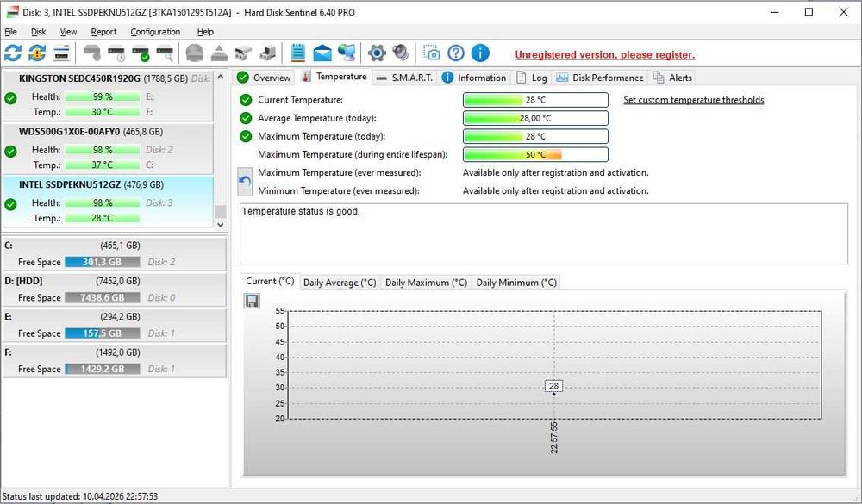Click the blue envelope e-mail icon
The width and height of the screenshot is (862, 504).
(322, 53)
